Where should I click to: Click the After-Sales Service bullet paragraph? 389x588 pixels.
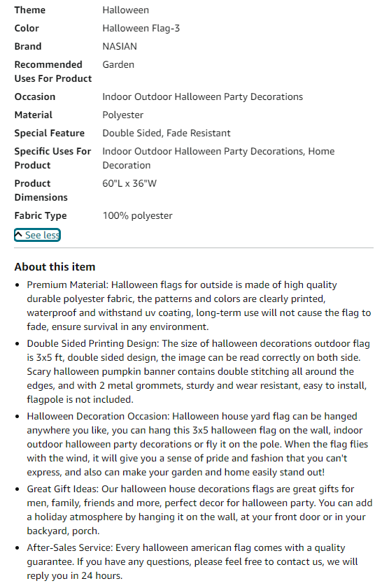[x=192, y=561]
